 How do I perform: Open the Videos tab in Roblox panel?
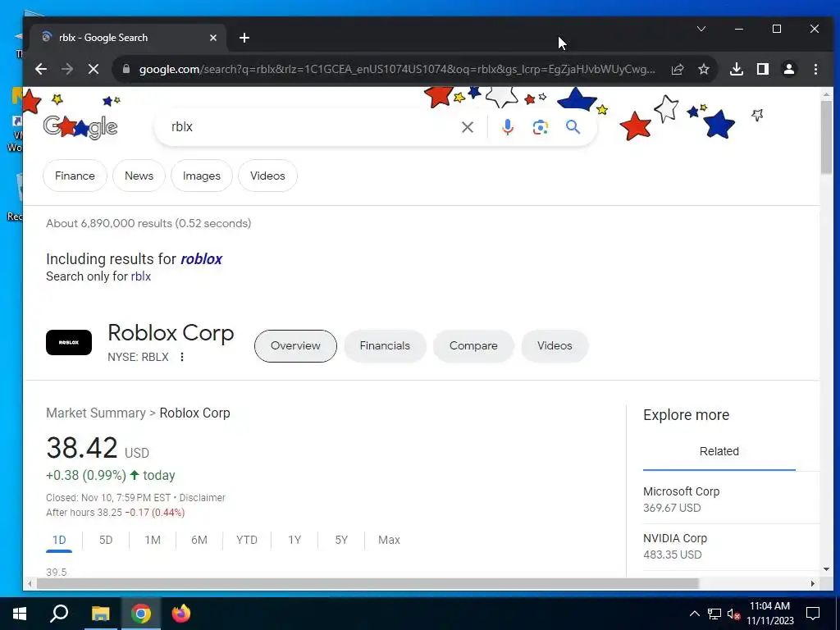(555, 346)
